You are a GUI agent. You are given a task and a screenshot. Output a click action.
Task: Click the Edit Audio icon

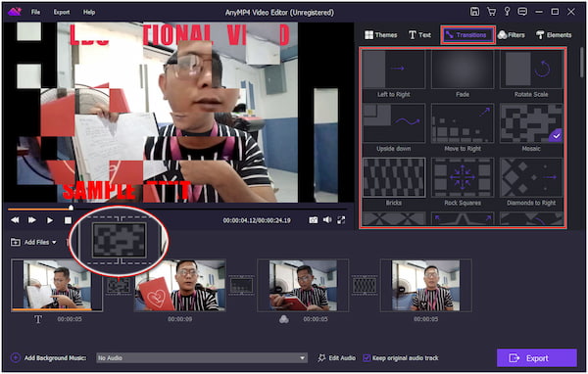[321, 358]
